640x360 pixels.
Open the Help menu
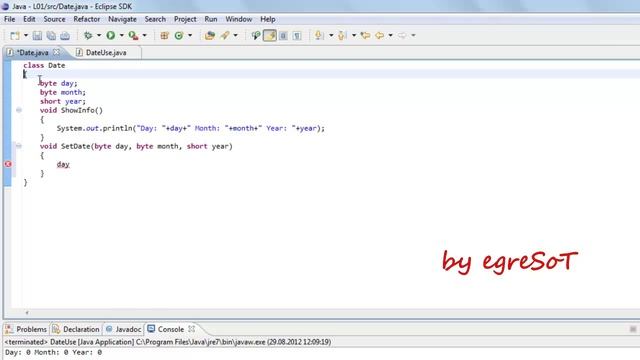(268, 19)
